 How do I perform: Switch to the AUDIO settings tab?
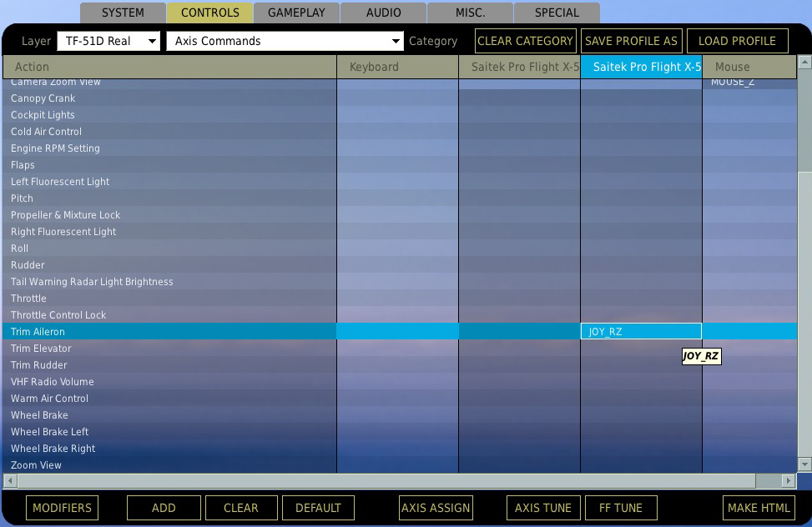coord(383,13)
